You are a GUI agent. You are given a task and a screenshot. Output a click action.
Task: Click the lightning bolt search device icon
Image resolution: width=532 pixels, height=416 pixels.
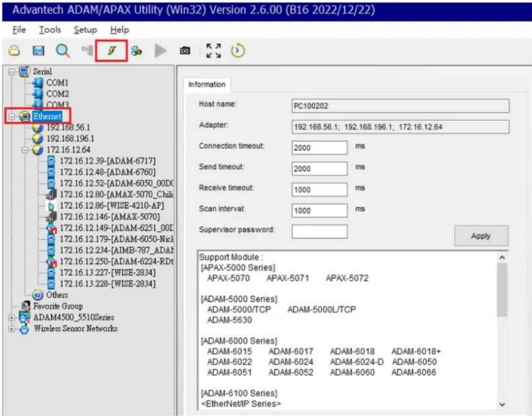112,51
